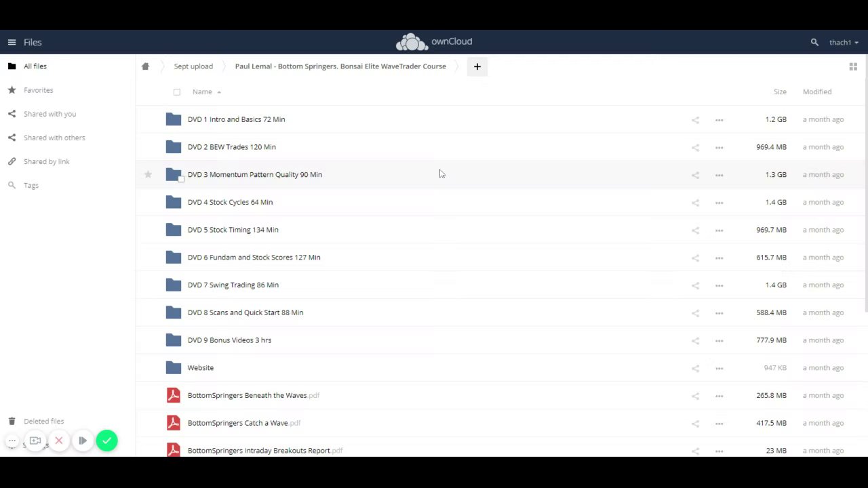Screen dimensions: 868x488
Task: Open DVD 5 Stock Timing folder icon
Action: [x=174, y=230]
